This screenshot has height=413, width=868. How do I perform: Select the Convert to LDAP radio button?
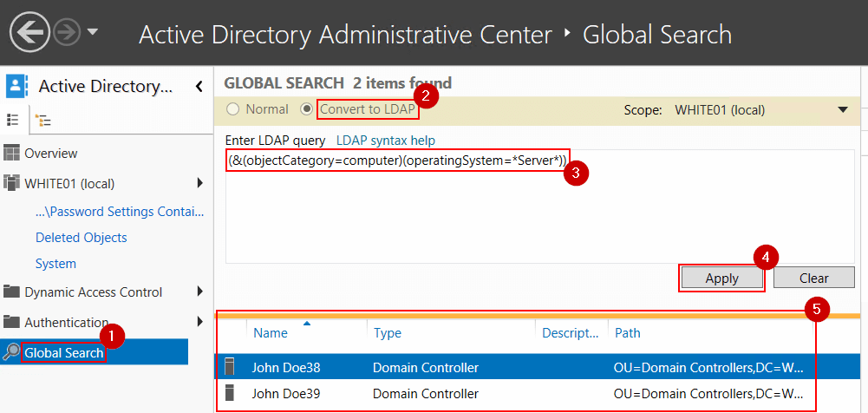pos(306,109)
